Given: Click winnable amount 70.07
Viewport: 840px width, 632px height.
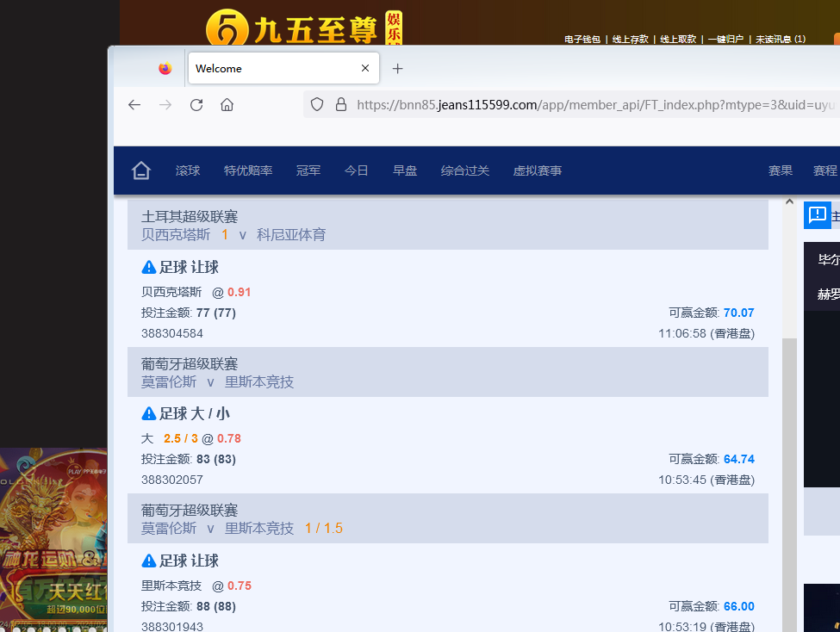Looking at the screenshot, I should click(x=738, y=313).
